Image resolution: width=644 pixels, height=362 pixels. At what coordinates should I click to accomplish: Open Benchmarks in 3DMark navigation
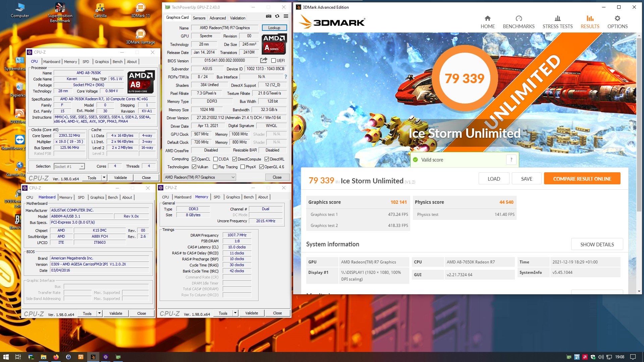pos(519,22)
